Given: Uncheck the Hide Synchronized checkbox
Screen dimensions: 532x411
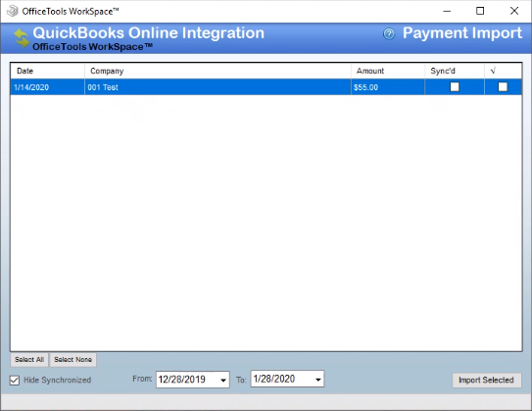Looking at the screenshot, I should (15, 380).
